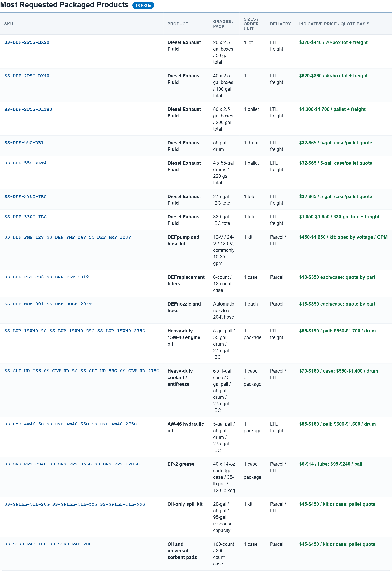Open the SS-HYD-AW46-5G hydraulic oil SKU
392x571 pixels.
[24, 424]
